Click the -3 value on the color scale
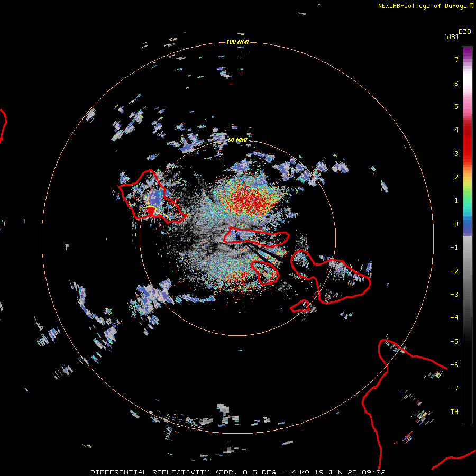The width and height of the screenshot is (476, 476). 454,295
